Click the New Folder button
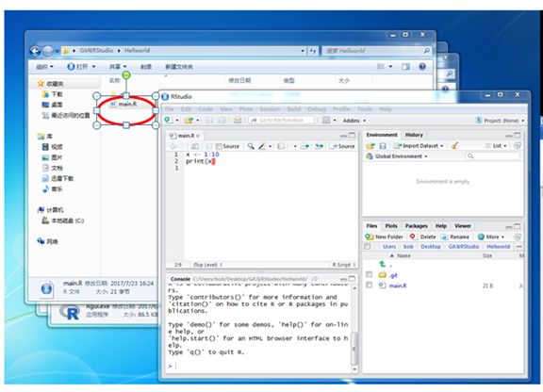The height and width of the screenshot is (392, 543). (x=384, y=237)
